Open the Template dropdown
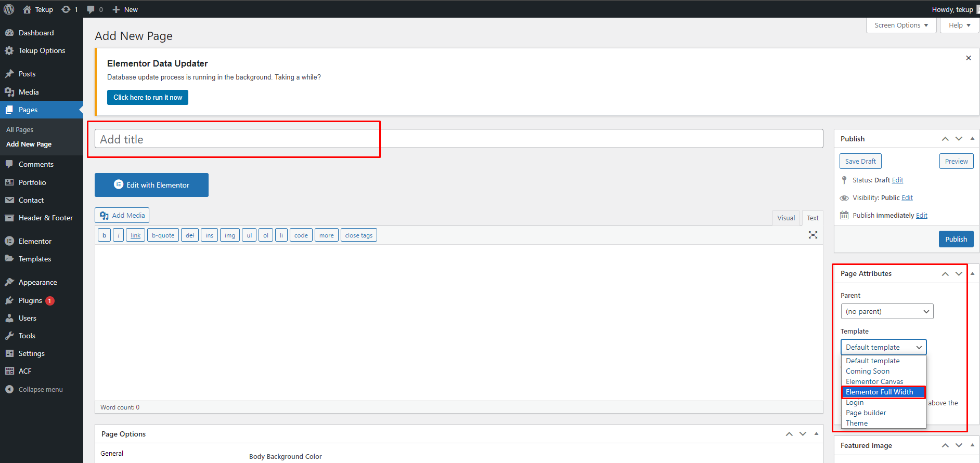 pyautogui.click(x=883, y=347)
